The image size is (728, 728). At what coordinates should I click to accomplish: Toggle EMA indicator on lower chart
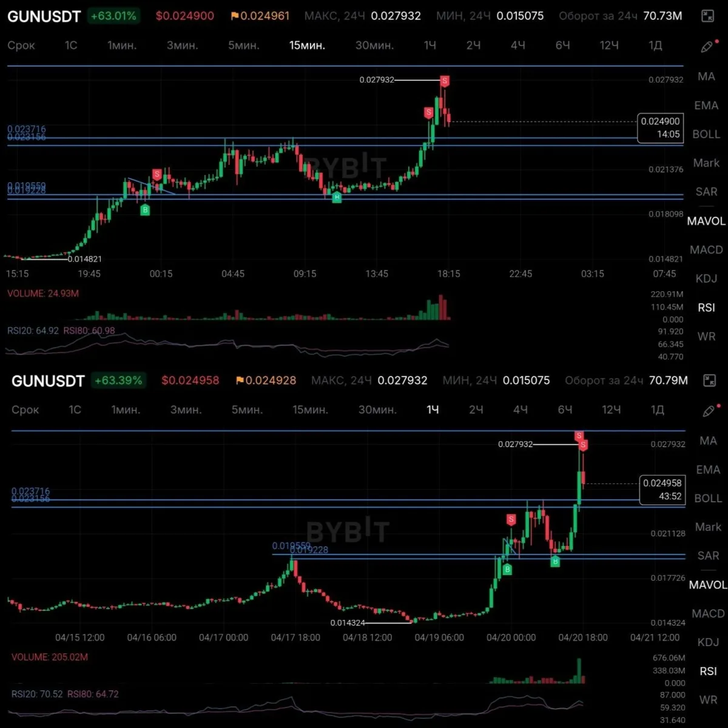click(x=708, y=470)
